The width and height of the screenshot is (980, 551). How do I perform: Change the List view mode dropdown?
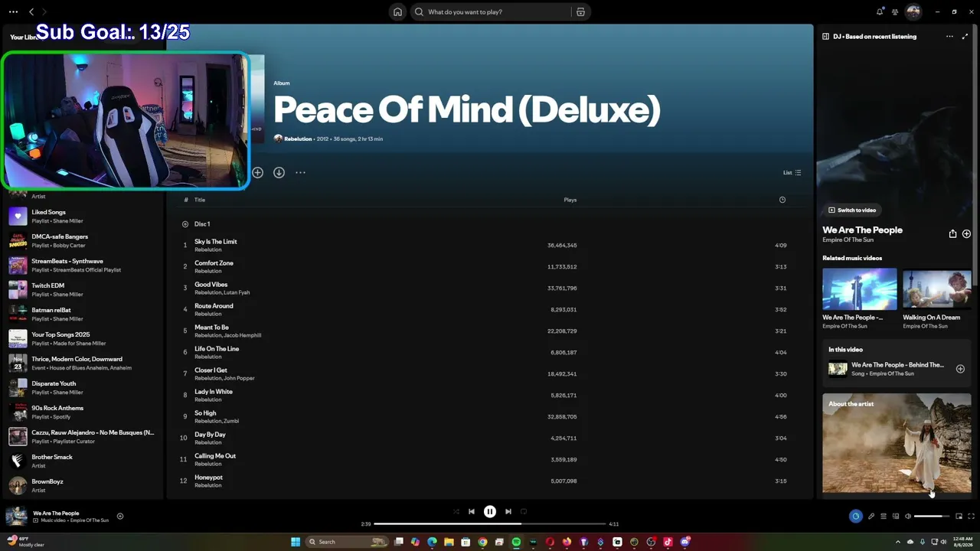[792, 173]
